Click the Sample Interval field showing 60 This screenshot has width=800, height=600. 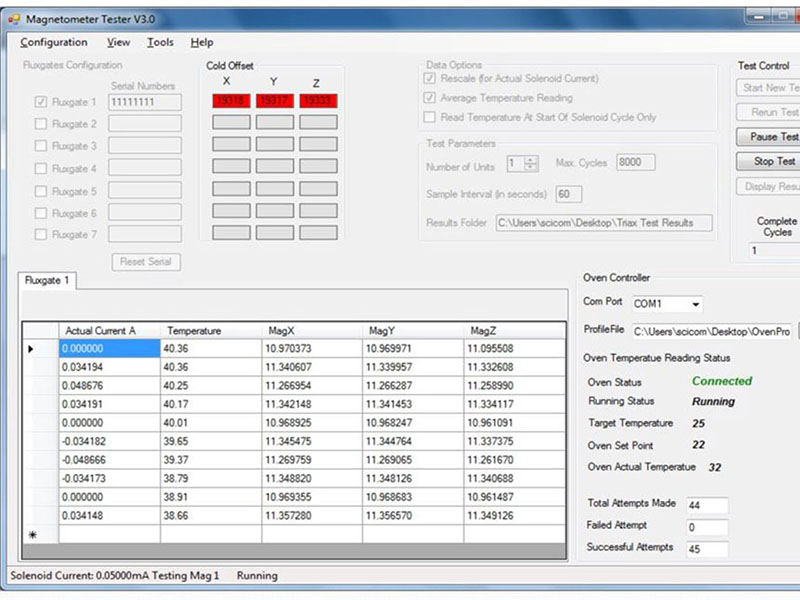pos(568,194)
